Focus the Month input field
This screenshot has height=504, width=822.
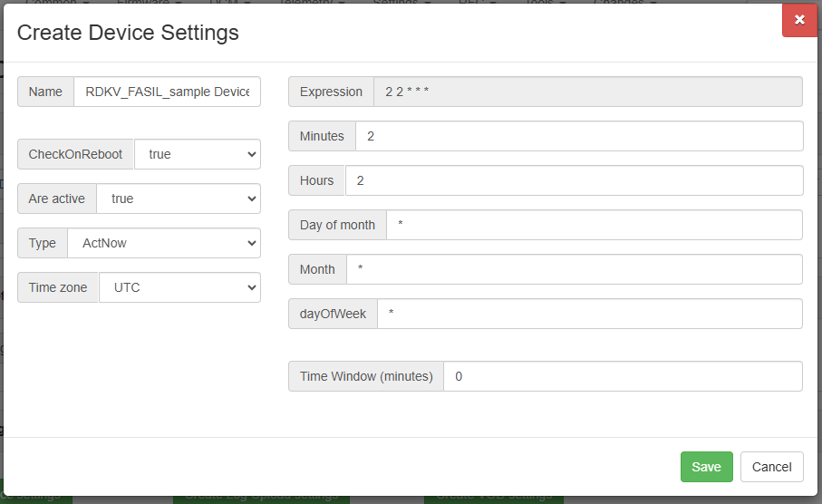click(x=575, y=269)
